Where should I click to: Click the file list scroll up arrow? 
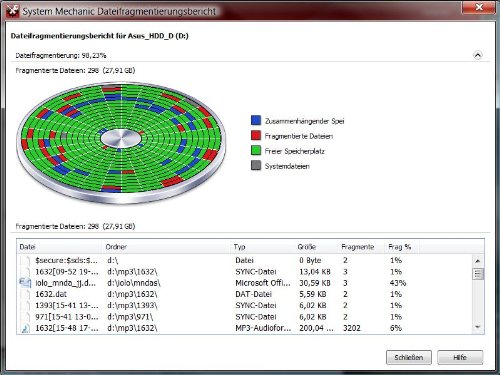478,261
